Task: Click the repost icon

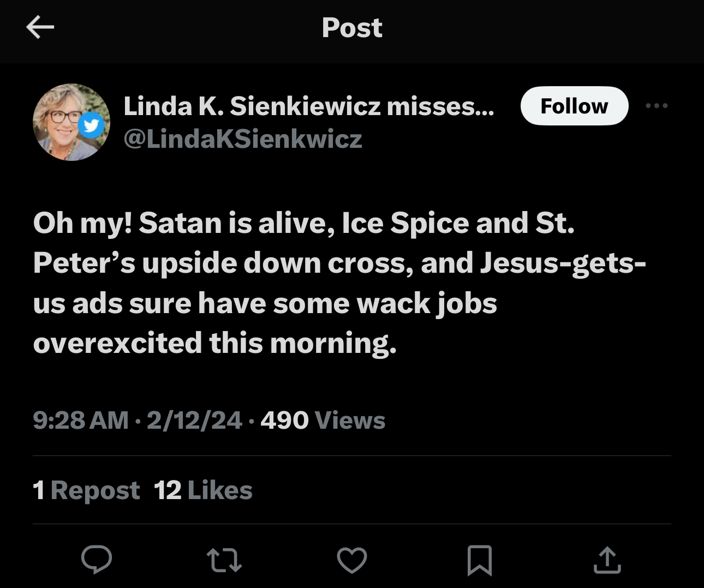Action: tap(224, 559)
